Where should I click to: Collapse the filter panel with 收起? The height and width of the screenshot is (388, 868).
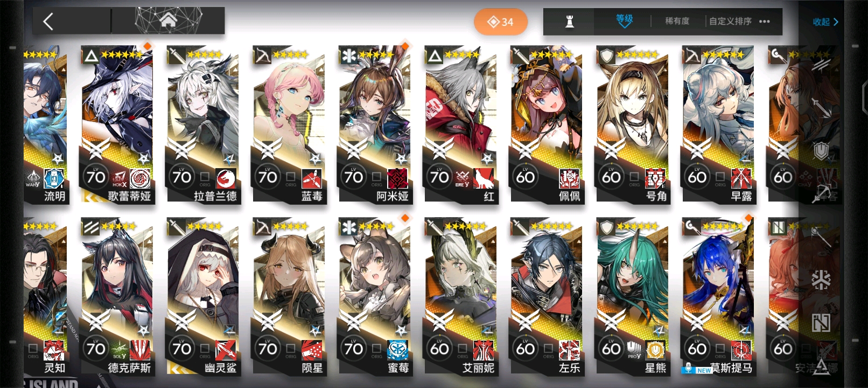coord(825,22)
